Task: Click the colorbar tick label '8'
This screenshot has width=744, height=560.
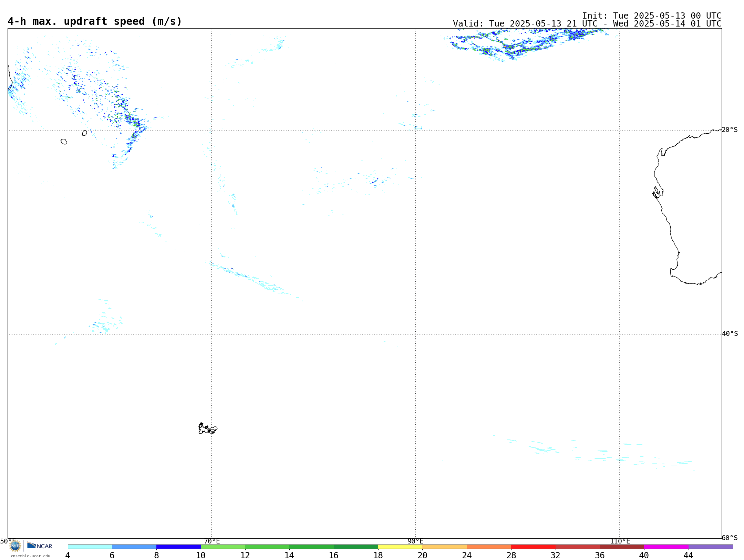Action: click(156, 555)
